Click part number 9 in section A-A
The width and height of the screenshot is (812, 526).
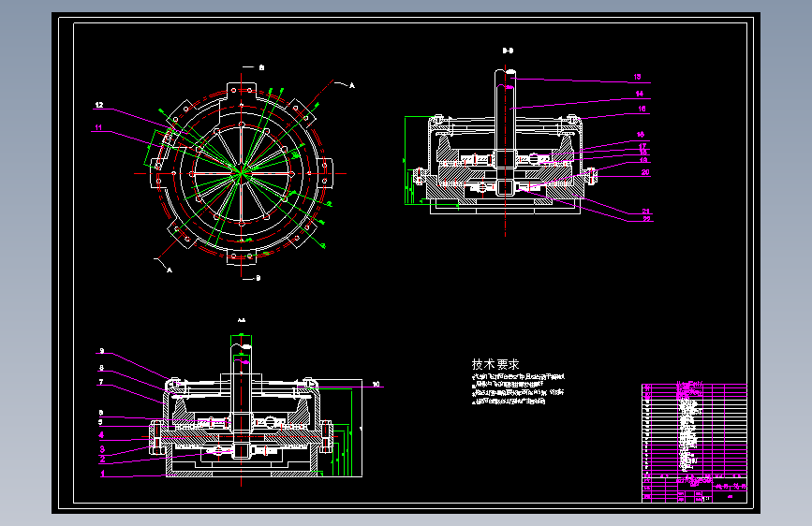tap(102, 351)
